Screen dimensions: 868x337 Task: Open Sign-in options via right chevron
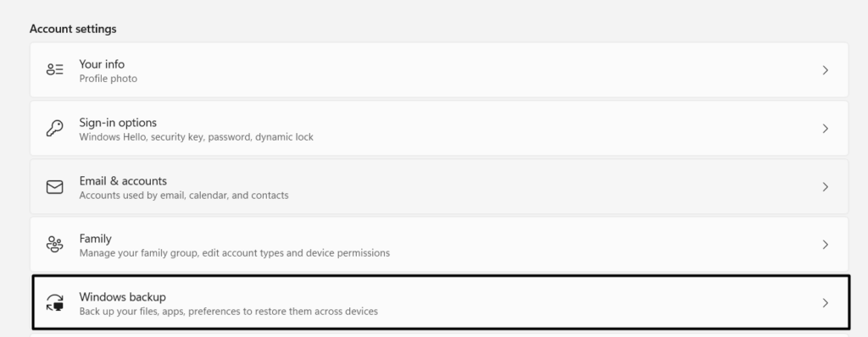point(825,129)
